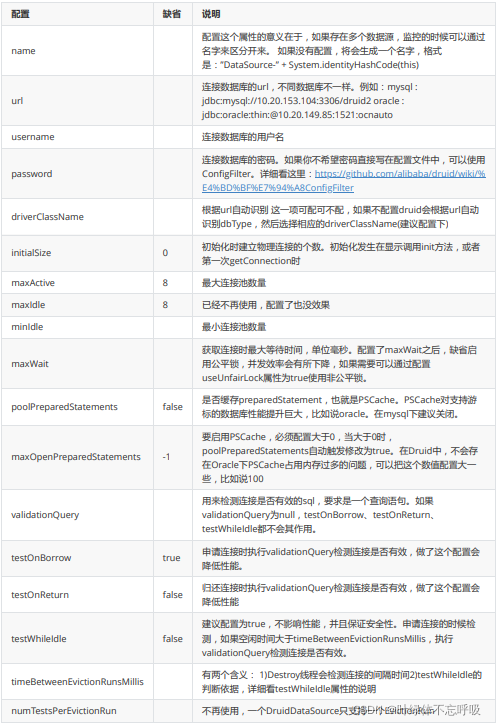
Task: Select the 'maxActive' row label
Action: click(x=33, y=283)
